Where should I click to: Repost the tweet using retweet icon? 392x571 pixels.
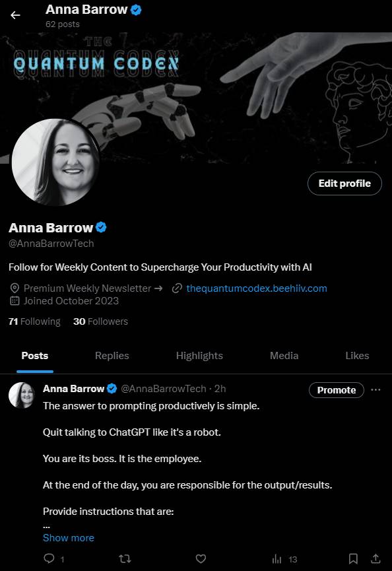tap(125, 558)
